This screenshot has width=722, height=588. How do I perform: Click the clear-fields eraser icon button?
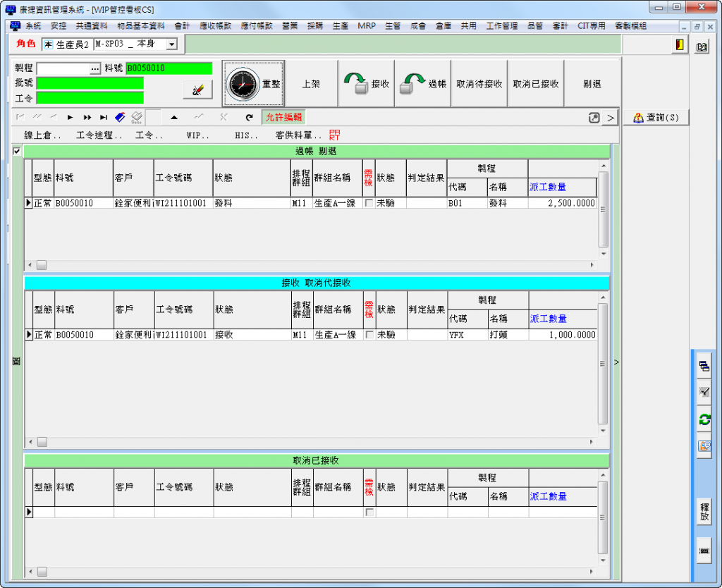197,90
